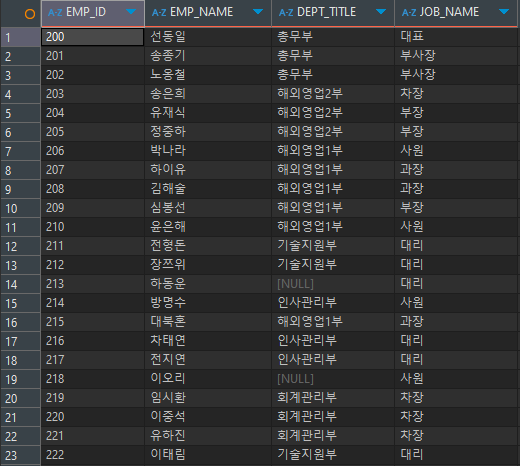Click the EMP_NAME cell 송종기
Screen dimensions: 520x466
point(208,56)
